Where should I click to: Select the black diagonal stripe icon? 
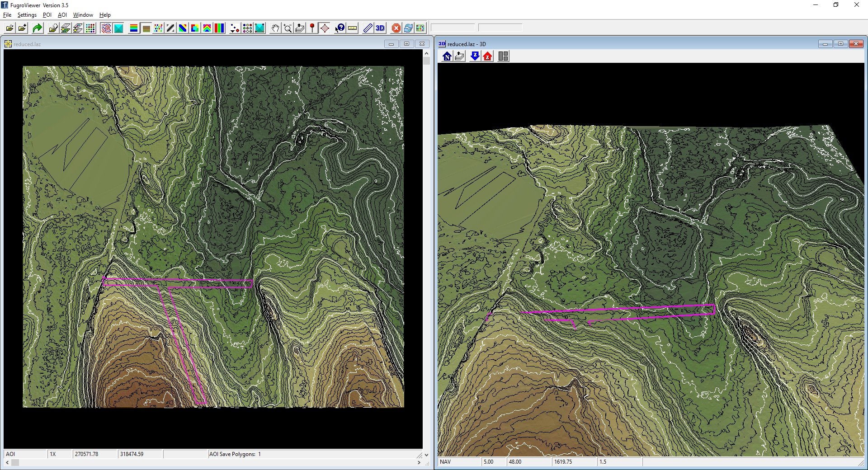(x=170, y=28)
